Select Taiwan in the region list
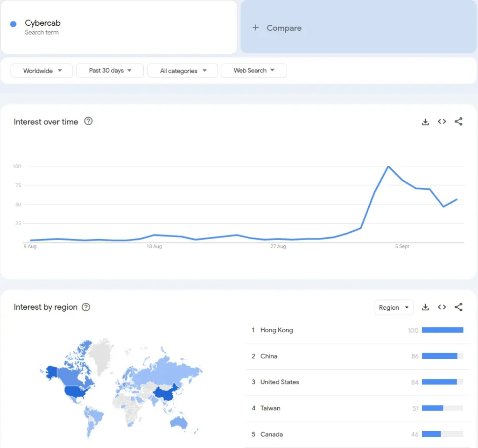 (357, 408)
